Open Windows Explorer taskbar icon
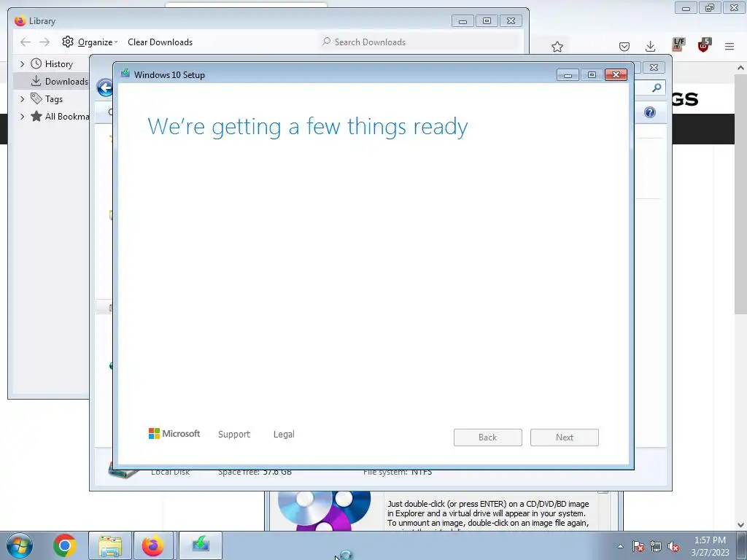The width and height of the screenshot is (747, 560). pos(110,545)
